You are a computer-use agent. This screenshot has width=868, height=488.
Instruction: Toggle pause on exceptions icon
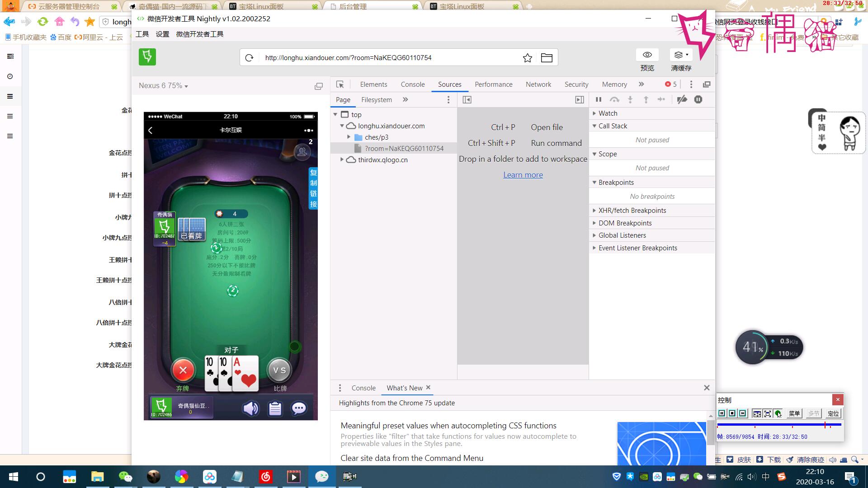tap(698, 99)
